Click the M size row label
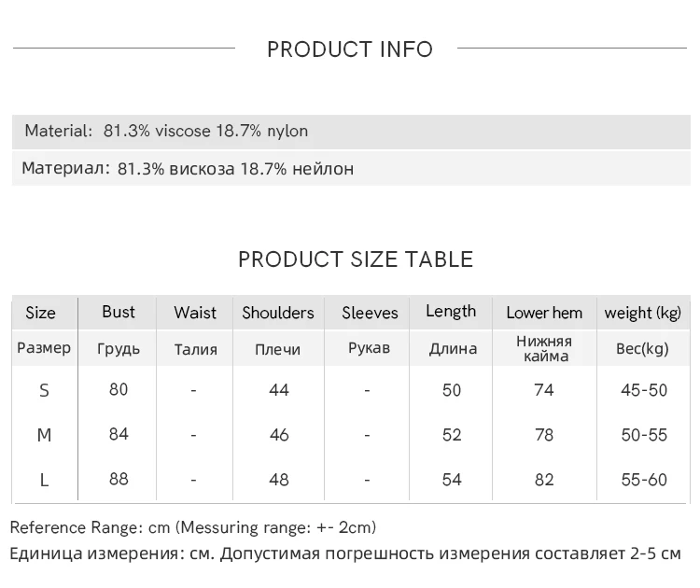700x588 pixels. tap(44, 435)
